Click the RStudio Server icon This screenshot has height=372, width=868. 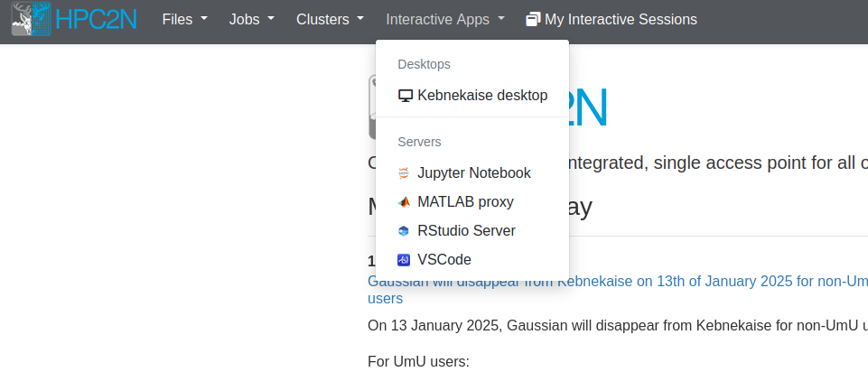point(404,231)
